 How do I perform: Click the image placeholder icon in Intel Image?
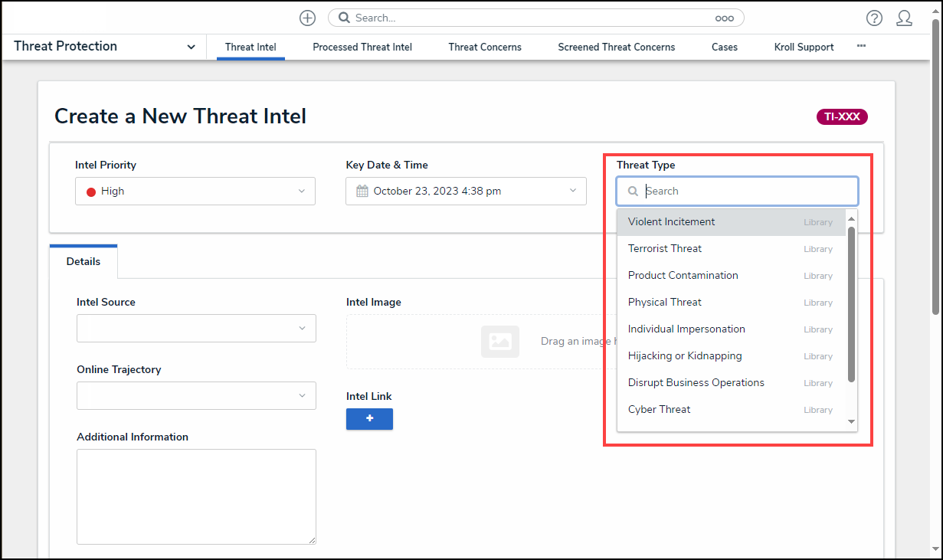coord(500,342)
